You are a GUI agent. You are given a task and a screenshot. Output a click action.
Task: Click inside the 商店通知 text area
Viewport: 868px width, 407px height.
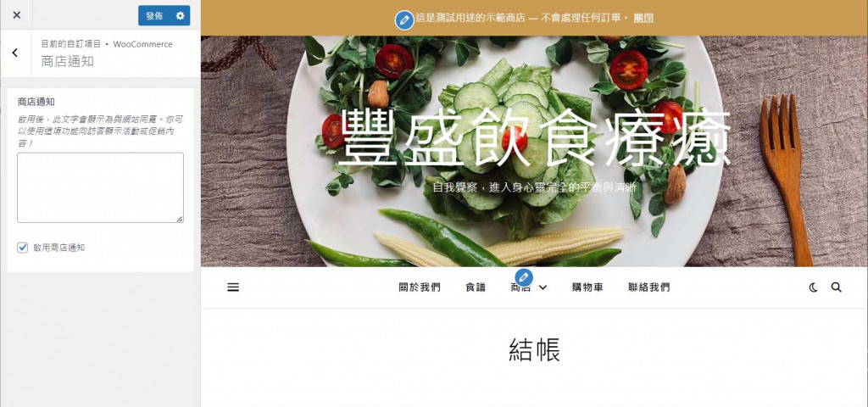click(100, 187)
